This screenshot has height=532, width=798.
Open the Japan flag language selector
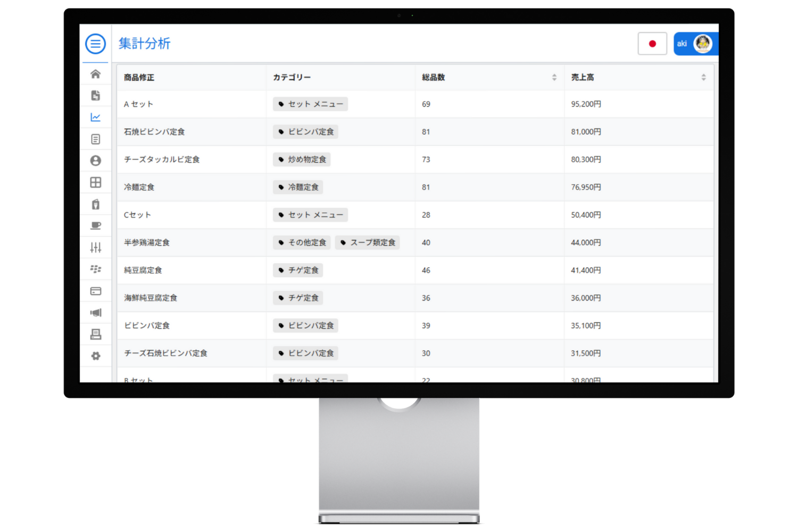point(652,44)
